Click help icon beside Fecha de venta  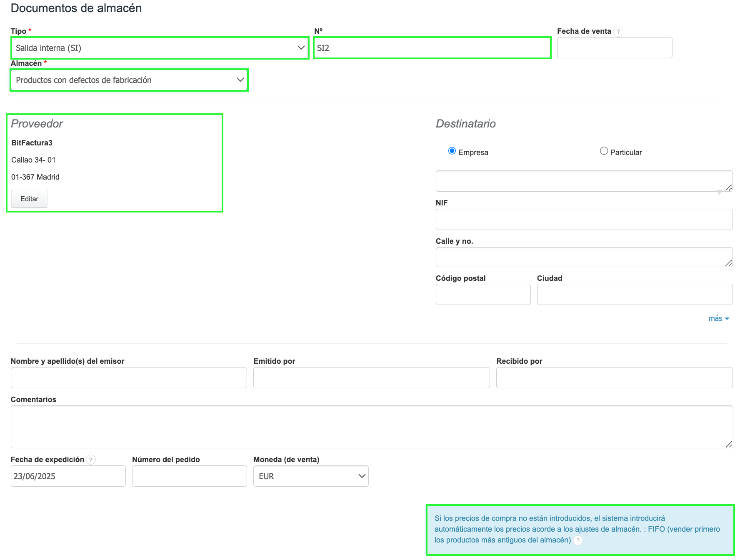click(618, 32)
